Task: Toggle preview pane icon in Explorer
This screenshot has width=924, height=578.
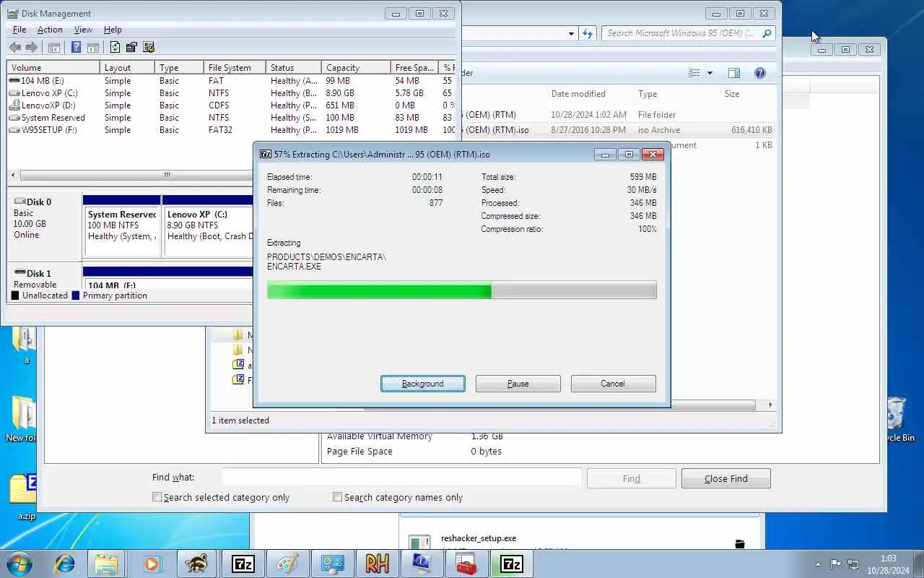Action: coord(734,73)
